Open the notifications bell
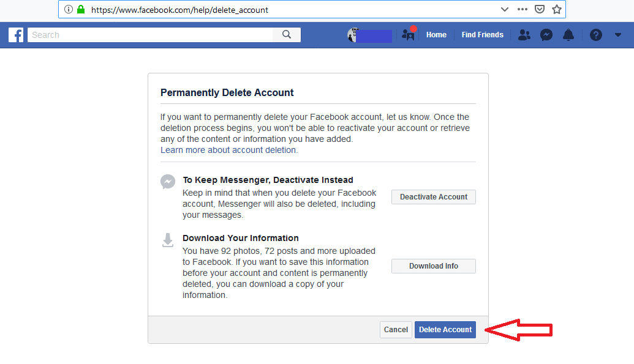 click(568, 35)
